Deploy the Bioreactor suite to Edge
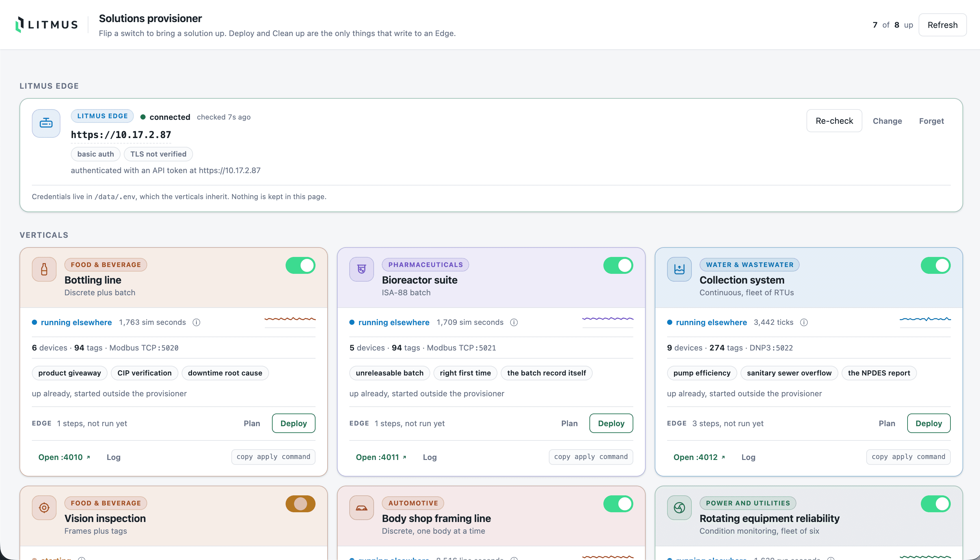980x560 pixels. tap(611, 423)
